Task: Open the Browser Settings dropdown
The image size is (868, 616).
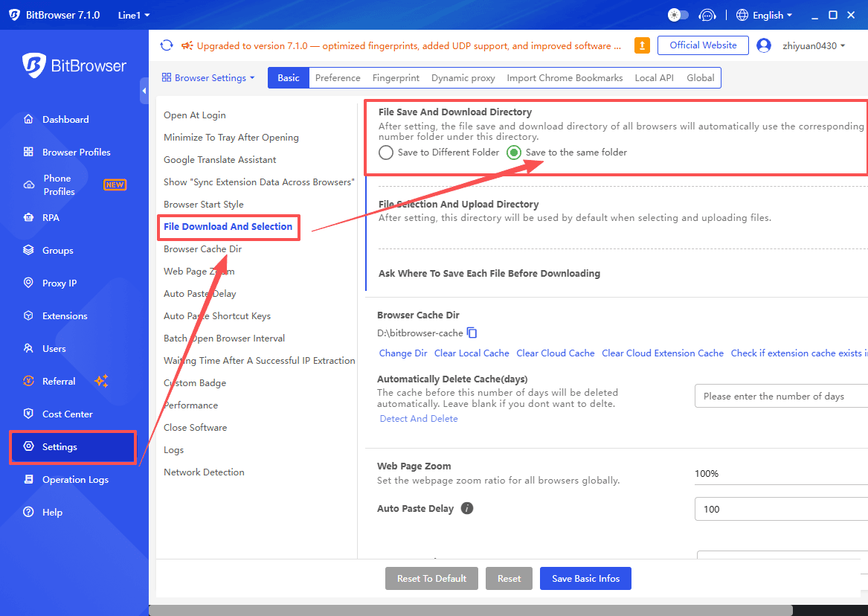Action: tap(208, 77)
